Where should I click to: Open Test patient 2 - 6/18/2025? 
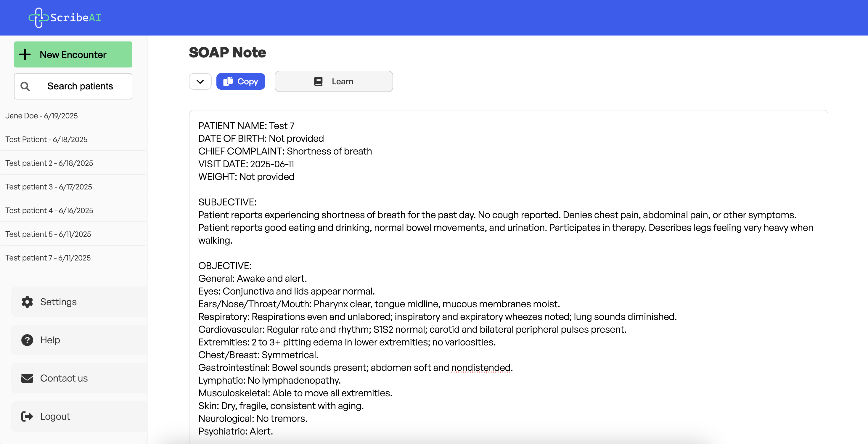pos(49,163)
